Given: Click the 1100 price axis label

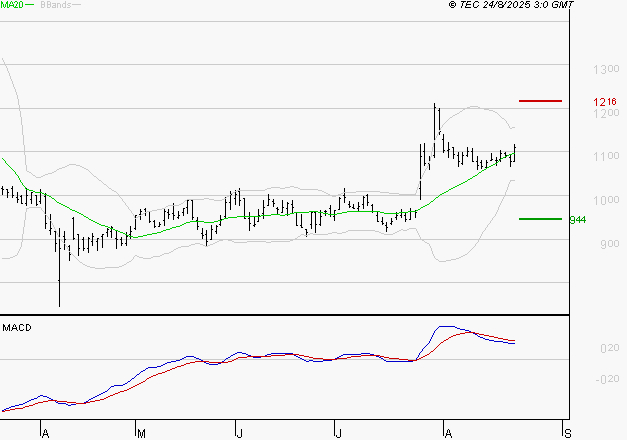Looking at the screenshot, I should click(x=604, y=157).
